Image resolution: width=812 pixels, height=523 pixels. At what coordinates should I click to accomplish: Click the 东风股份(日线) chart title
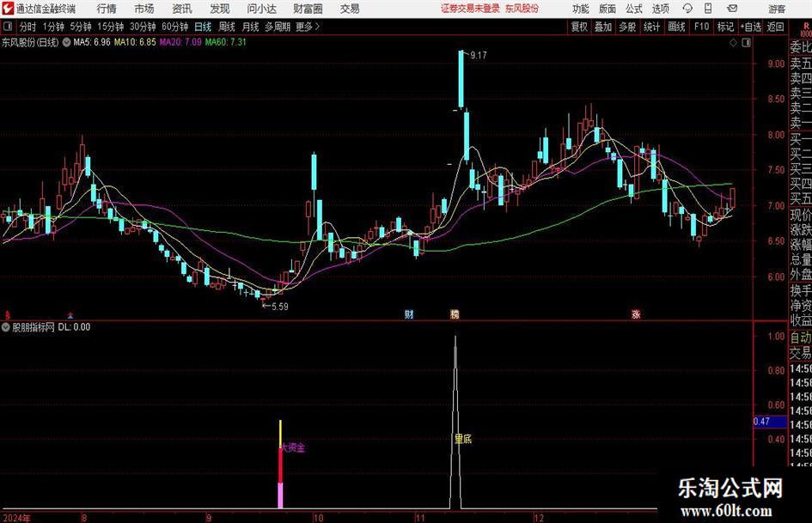pos(30,42)
